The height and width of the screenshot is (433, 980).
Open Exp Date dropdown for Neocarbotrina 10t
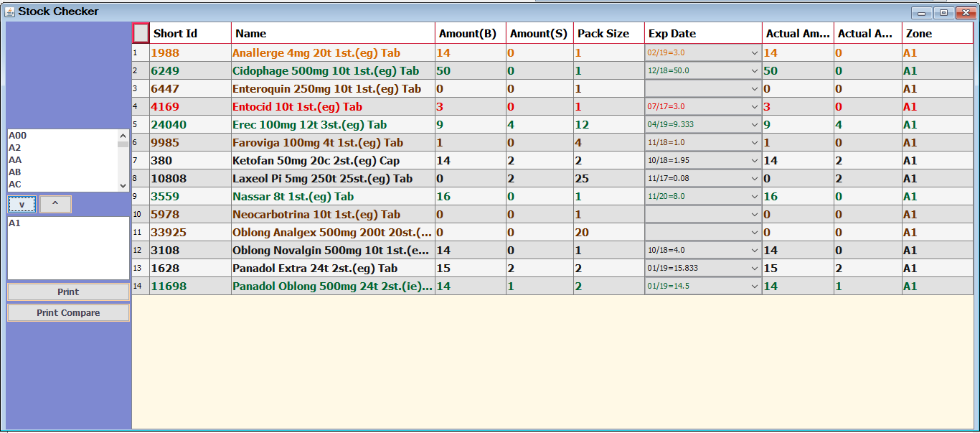tap(754, 215)
